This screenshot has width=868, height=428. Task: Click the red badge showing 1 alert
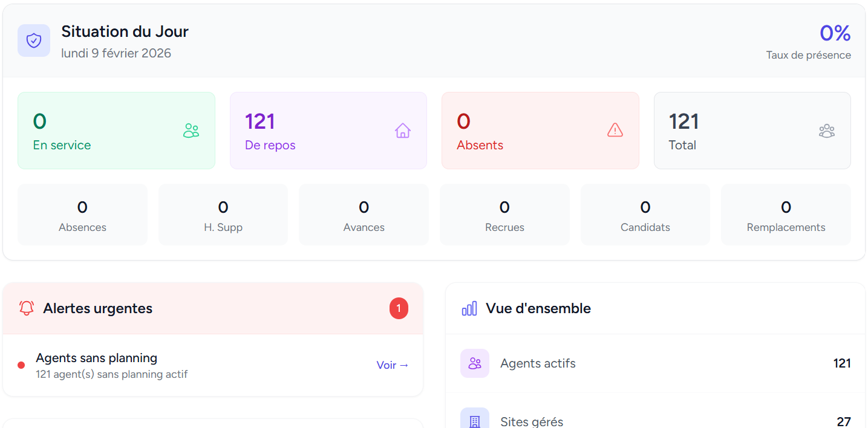pos(399,308)
